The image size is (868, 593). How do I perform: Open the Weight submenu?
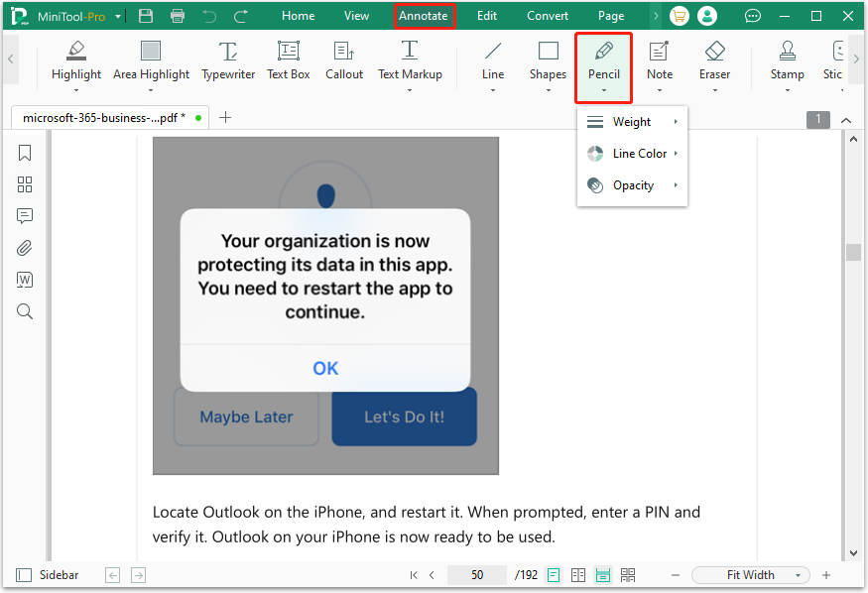[632, 122]
